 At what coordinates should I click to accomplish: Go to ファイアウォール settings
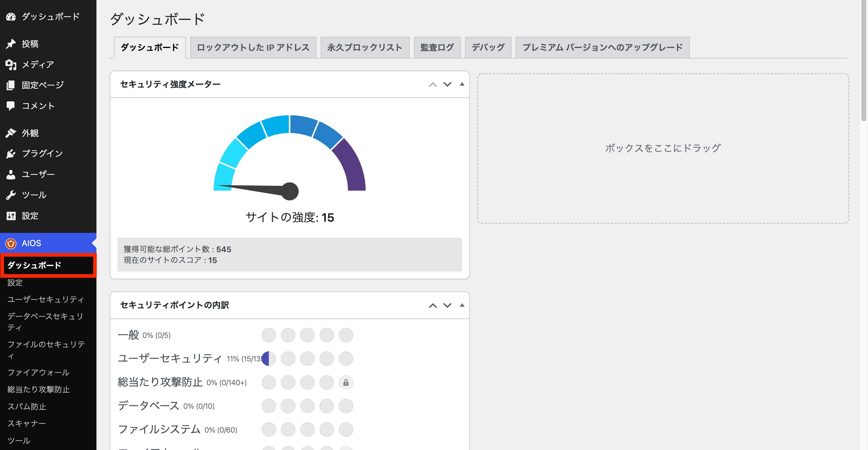[x=38, y=372]
